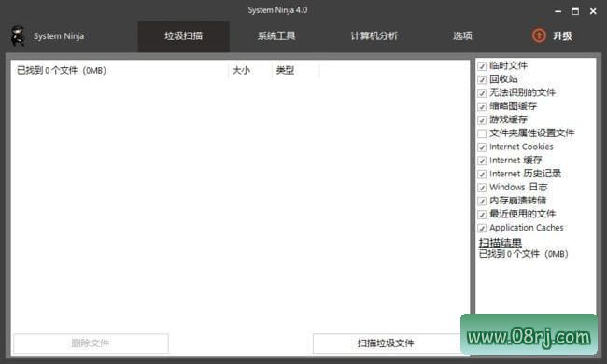607x364 pixels.
Task: Minimize the System Ninja window
Action: (x=558, y=11)
